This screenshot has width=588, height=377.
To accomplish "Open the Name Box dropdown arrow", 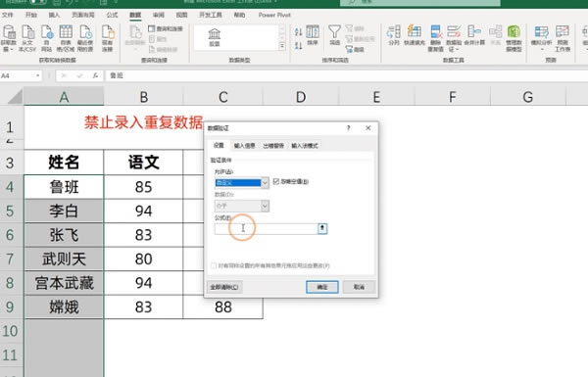I will click(38, 75).
